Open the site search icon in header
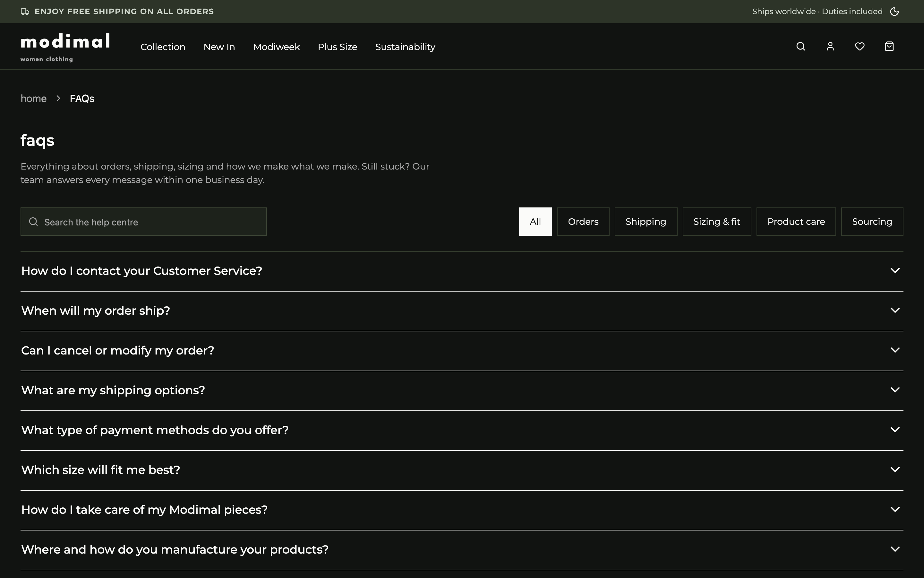924x578 pixels. point(801,47)
